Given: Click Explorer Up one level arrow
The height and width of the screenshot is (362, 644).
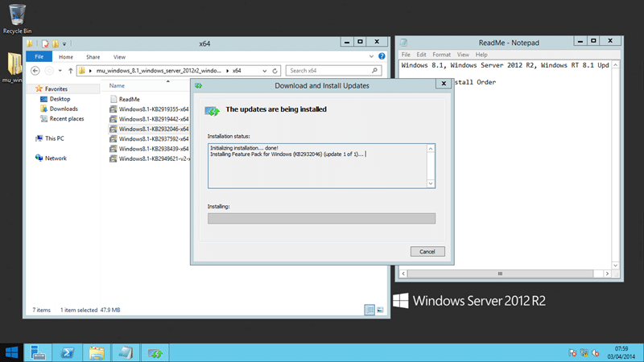Looking at the screenshot, I should pyautogui.click(x=70, y=71).
